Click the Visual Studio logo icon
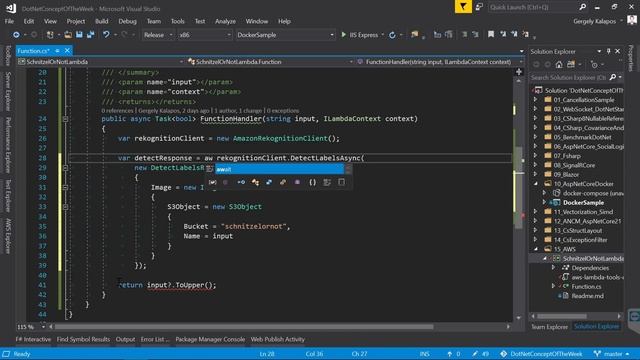The width and height of the screenshot is (640, 360). (11, 8)
